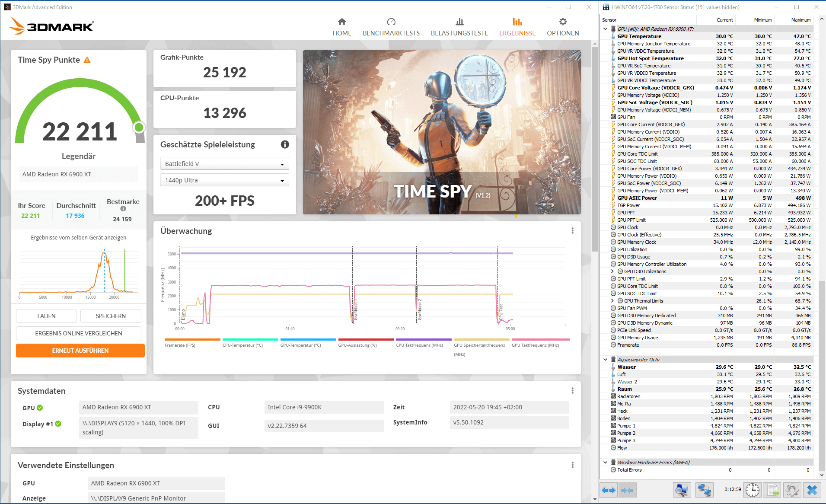Click the HWiNFO clock reset icon
The image size is (826, 504).
click(x=753, y=490)
